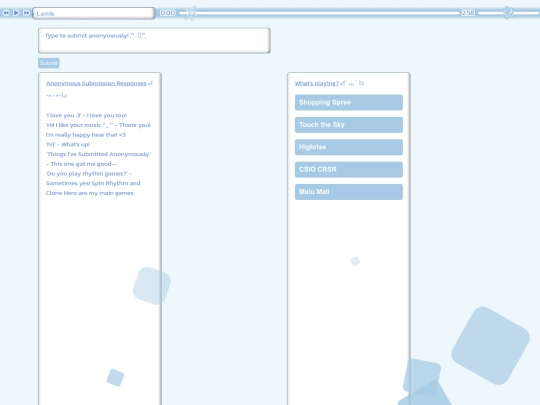The height and width of the screenshot is (405, 540).
Task: Click the Submit button
Action: point(49,63)
